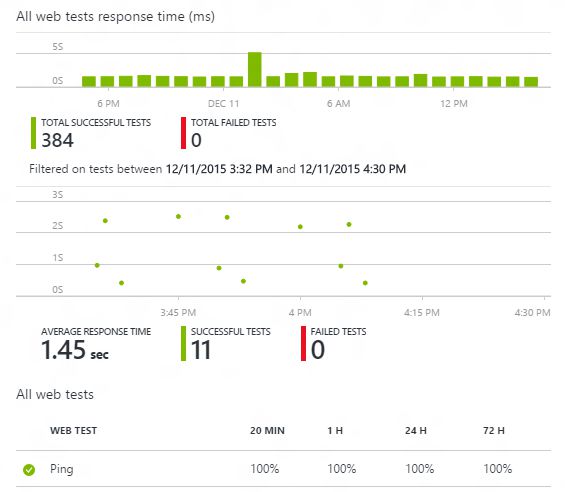Click Ping's 20 MIN availability 100%
The image size is (565, 492).
(x=265, y=469)
